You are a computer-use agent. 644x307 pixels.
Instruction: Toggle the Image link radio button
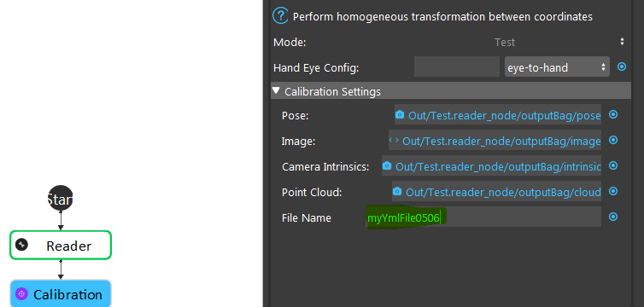(x=612, y=140)
